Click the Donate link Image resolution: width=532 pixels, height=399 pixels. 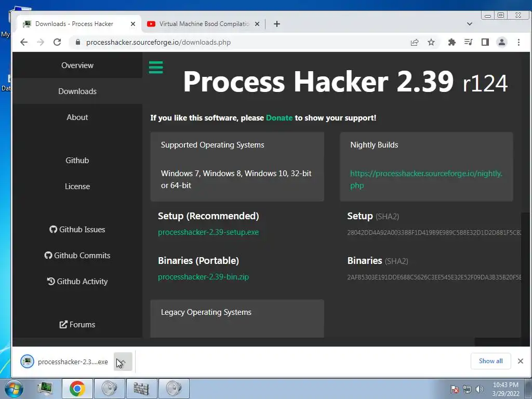tap(279, 118)
